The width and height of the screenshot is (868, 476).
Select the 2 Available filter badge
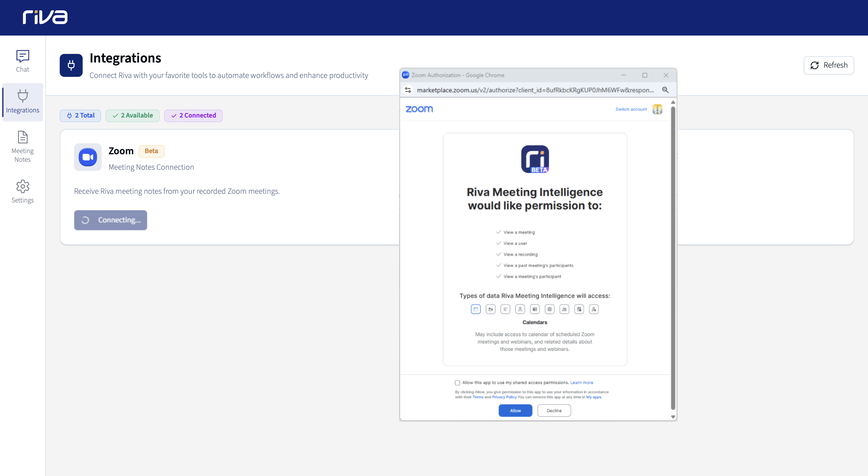click(132, 116)
